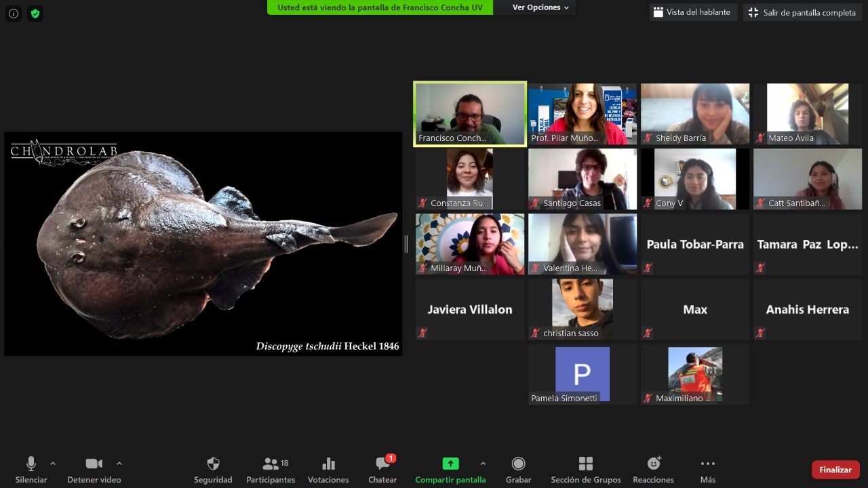Expand video options arrow beside Detener video
This screenshot has height=488, width=868.
pos(119,464)
